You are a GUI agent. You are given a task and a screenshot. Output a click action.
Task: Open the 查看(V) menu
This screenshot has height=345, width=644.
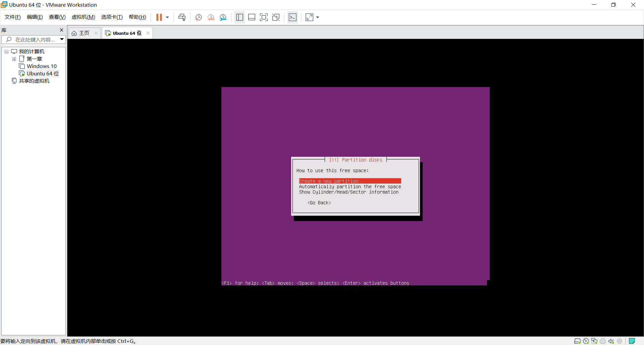pos(57,17)
